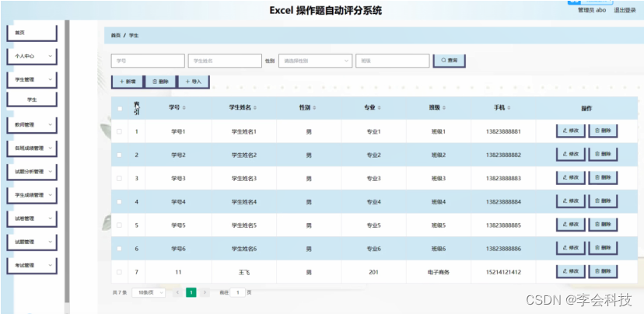This screenshot has height=314, width=644.
Task: Sort the table by 专业 column arrows
Action: click(379, 108)
